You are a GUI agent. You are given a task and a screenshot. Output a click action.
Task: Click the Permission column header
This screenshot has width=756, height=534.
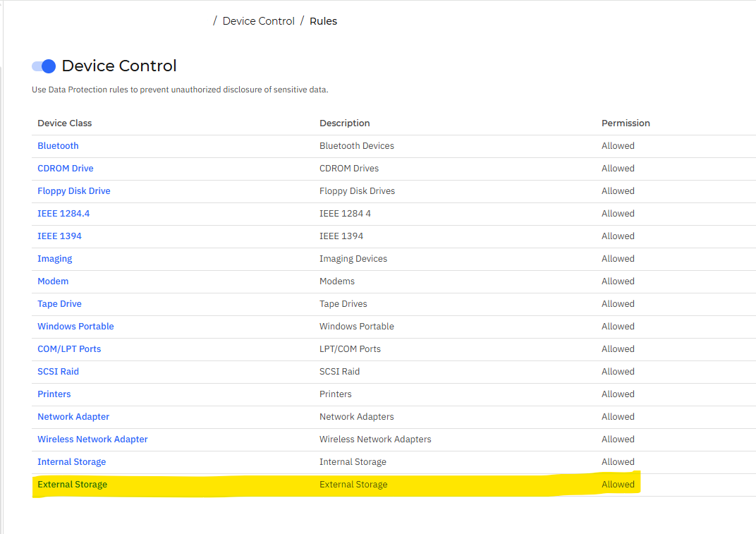pyautogui.click(x=626, y=123)
